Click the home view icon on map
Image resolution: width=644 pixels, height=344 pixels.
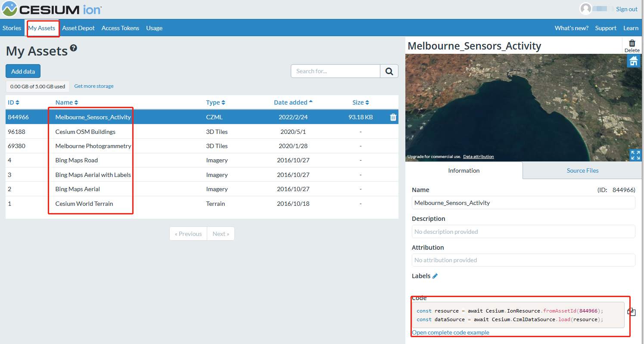click(x=633, y=62)
